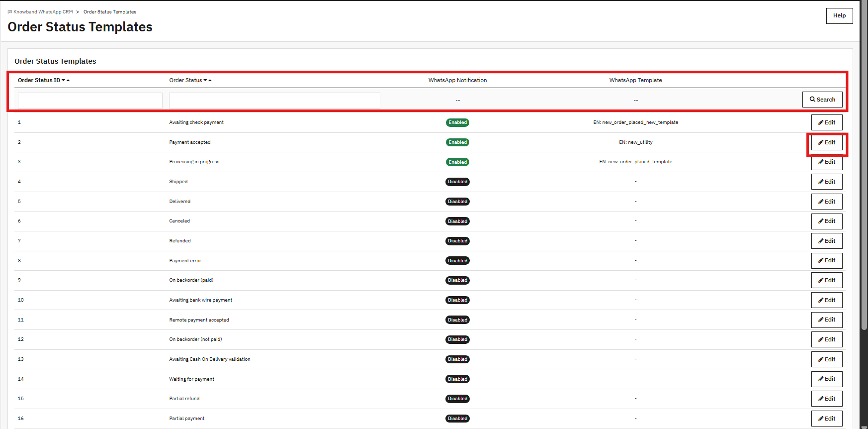Focus the Order Status ID filter field
Image resolution: width=868 pixels, height=429 pixels.
90,100
